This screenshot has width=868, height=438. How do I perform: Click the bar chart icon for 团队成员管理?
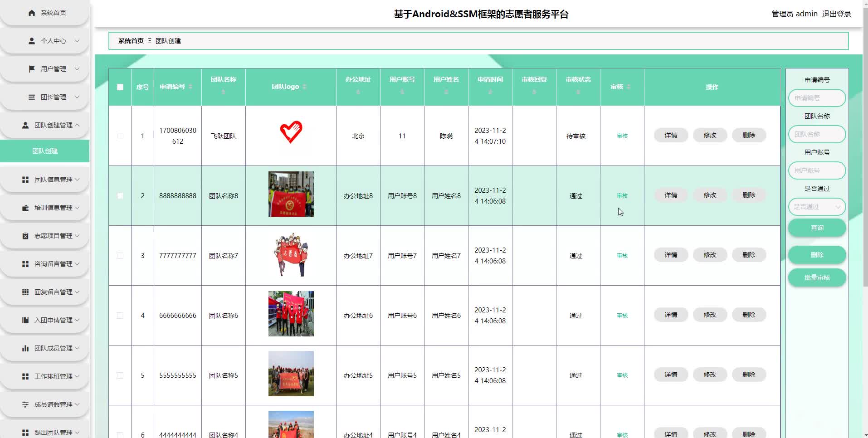coord(25,348)
